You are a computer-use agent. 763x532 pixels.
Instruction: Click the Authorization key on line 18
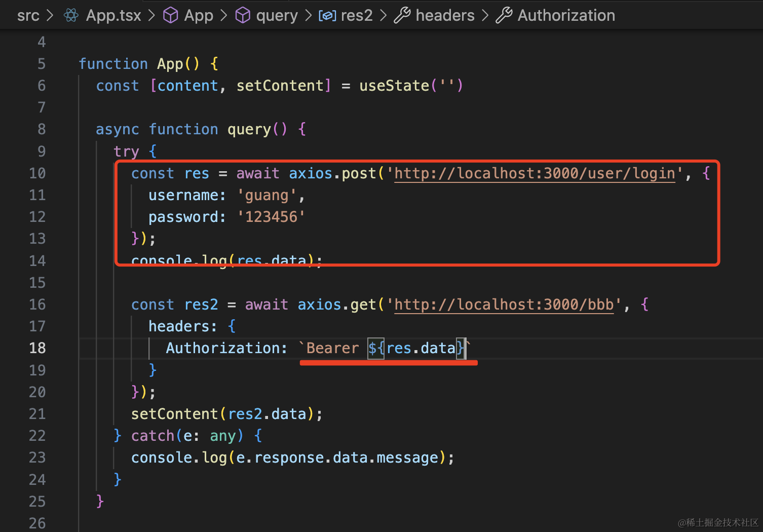coord(226,348)
